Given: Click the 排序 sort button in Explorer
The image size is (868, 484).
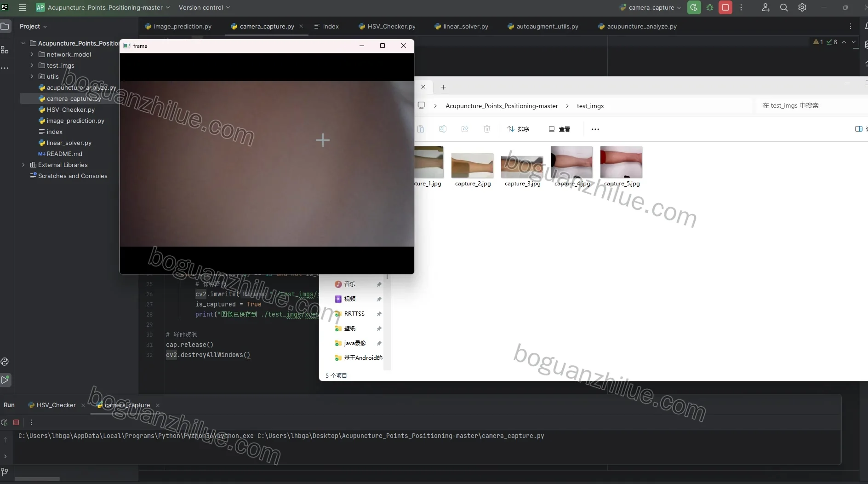Looking at the screenshot, I should point(518,129).
